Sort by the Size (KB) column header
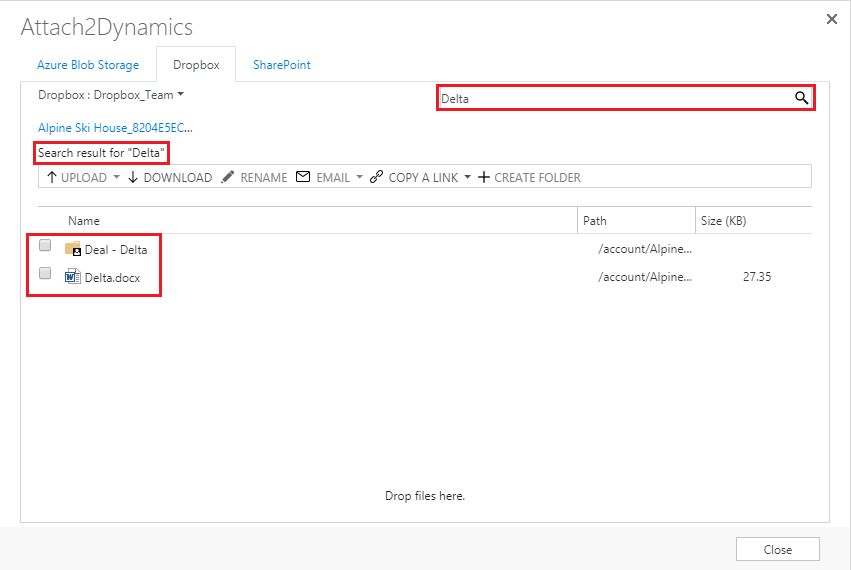This screenshot has width=851, height=570. click(x=723, y=220)
